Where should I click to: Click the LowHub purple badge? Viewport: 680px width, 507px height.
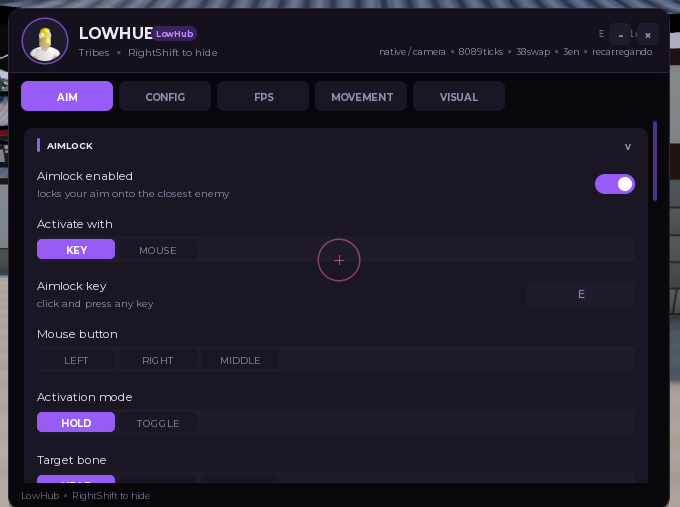click(x=174, y=33)
